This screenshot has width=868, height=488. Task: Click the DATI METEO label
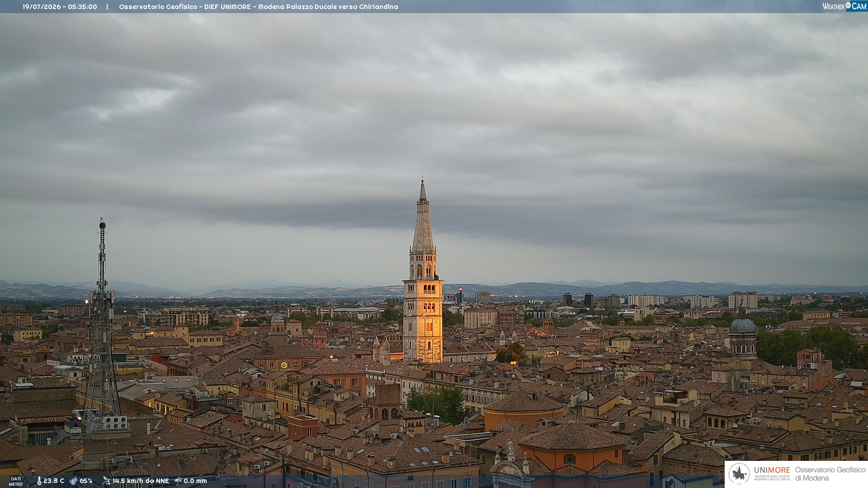coord(16,481)
